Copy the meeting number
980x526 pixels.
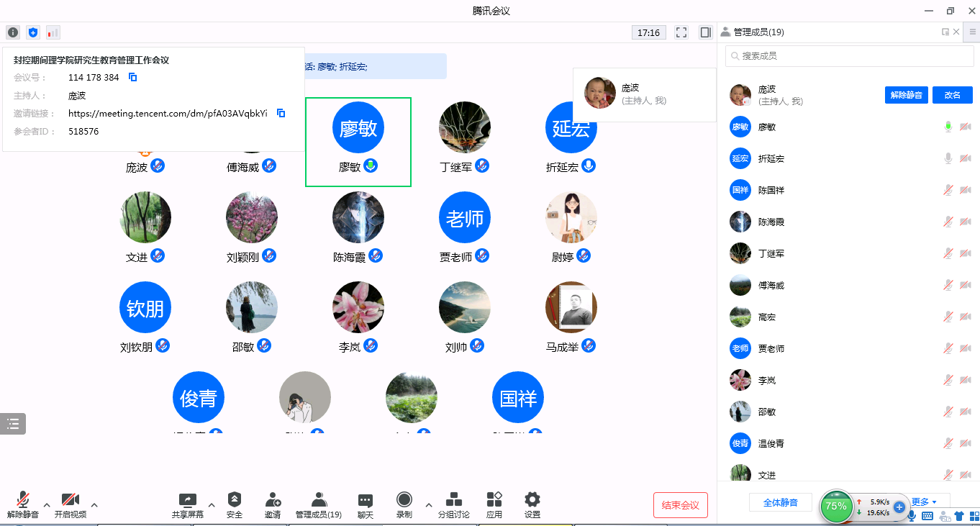tap(132, 77)
